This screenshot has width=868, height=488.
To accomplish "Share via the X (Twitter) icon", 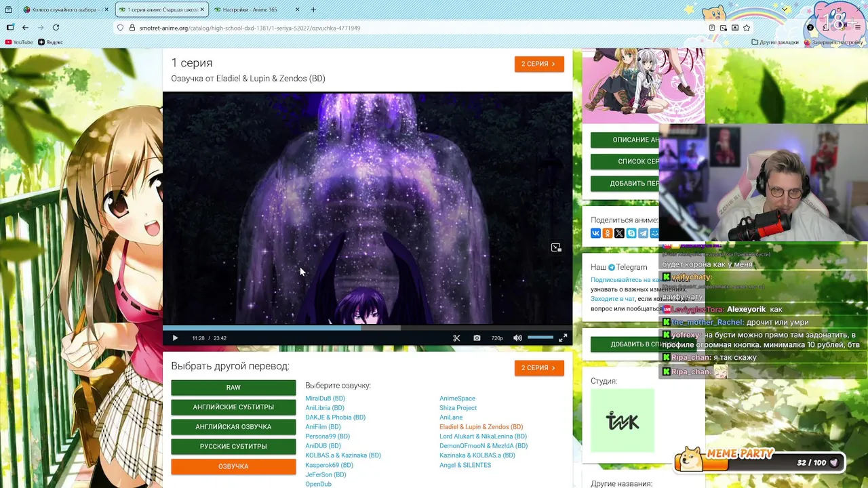I will pyautogui.click(x=619, y=233).
